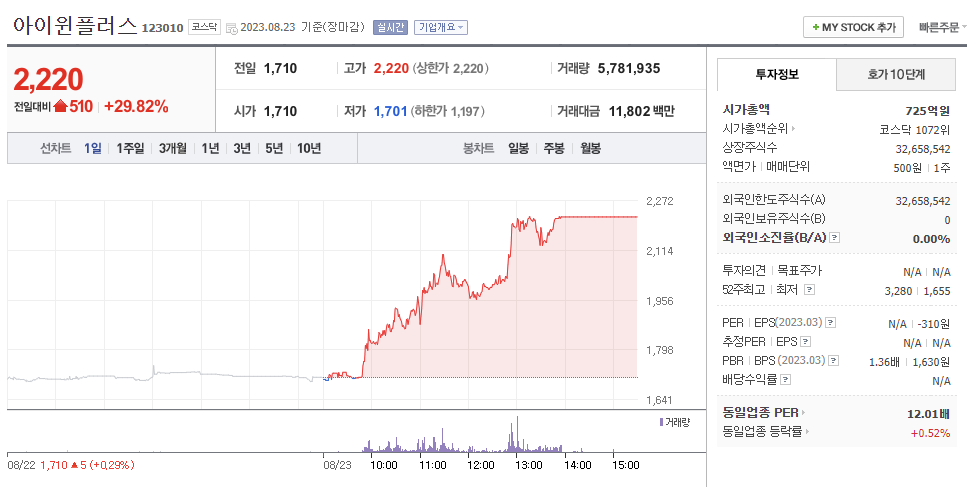
Task: Click the 동일업종 등락률 value +0.52%
Action: click(x=930, y=433)
